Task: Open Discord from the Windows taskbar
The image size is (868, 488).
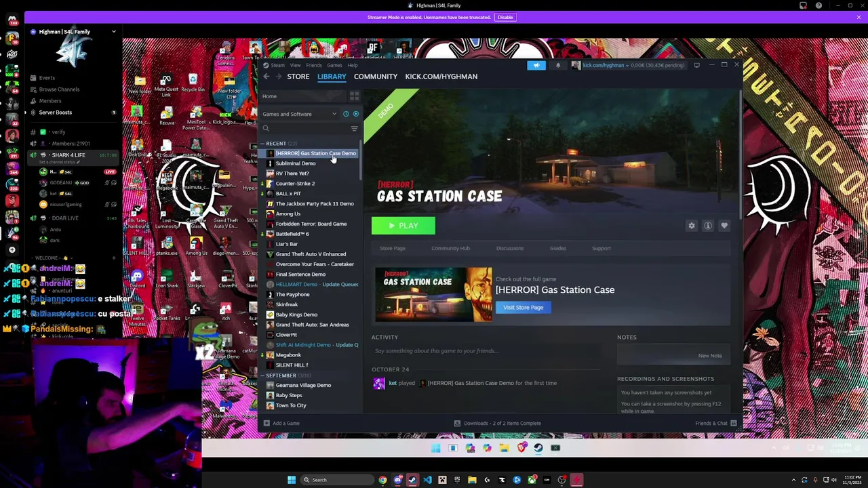Action: coord(397,480)
